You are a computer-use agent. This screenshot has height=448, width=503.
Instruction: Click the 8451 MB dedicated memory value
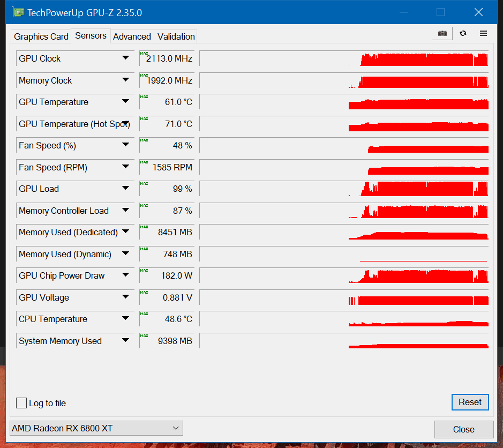[167, 232]
